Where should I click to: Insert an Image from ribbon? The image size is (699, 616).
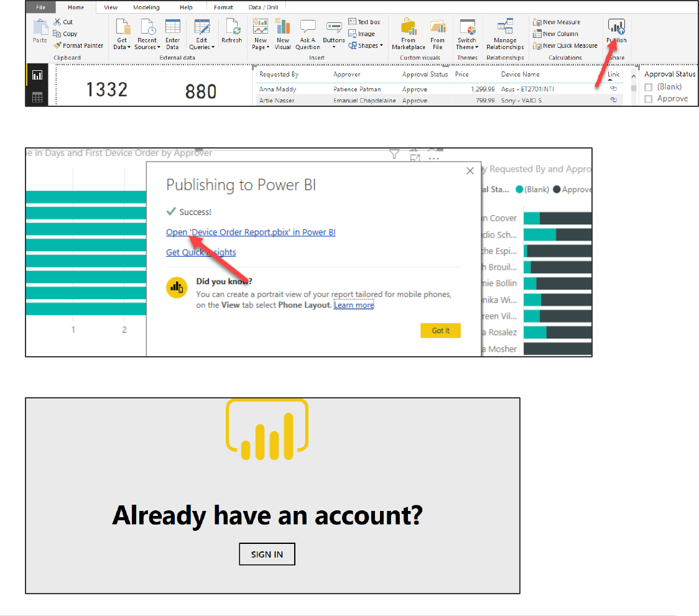pyautogui.click(x=361, y=34)
